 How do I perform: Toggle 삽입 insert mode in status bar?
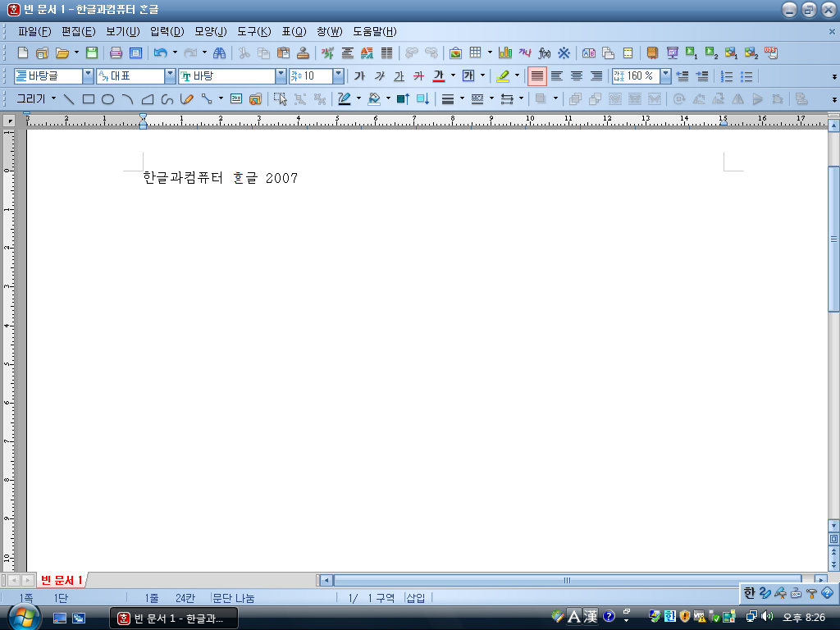[x=416, y=598]
